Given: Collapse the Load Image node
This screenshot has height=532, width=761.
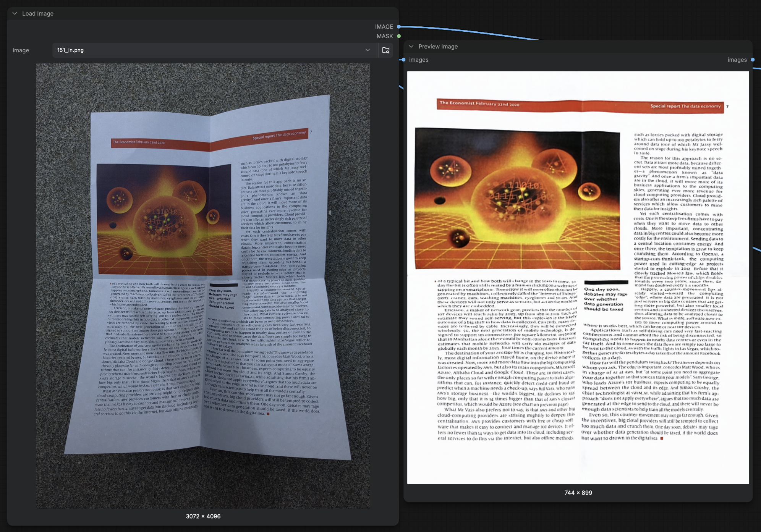Looking at the screenshot, I should pyautogui.click(x=15, y=13).
